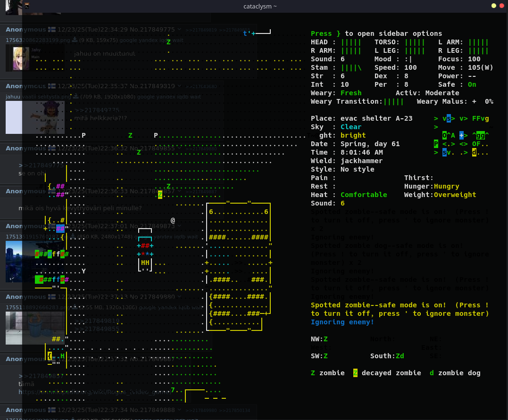The height and width of the screenshot is (420, 508).
Task: Click the blue t symbol at the map top
Action: pos(245,33)
